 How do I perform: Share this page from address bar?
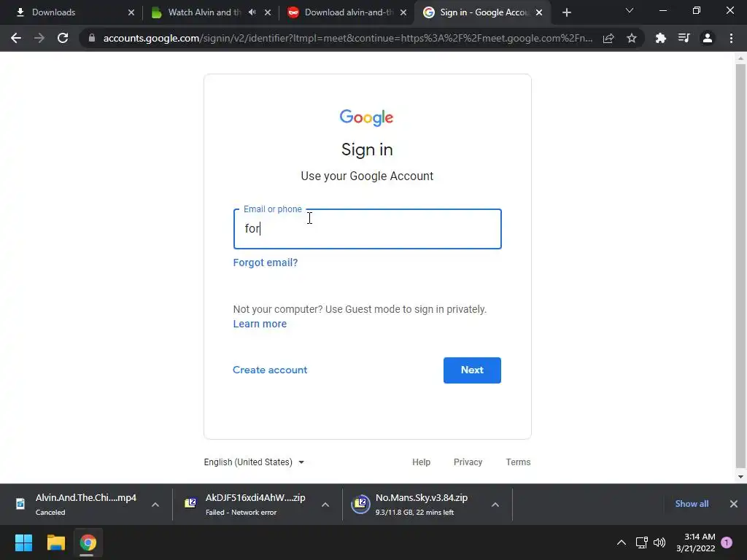pos(608,38)
